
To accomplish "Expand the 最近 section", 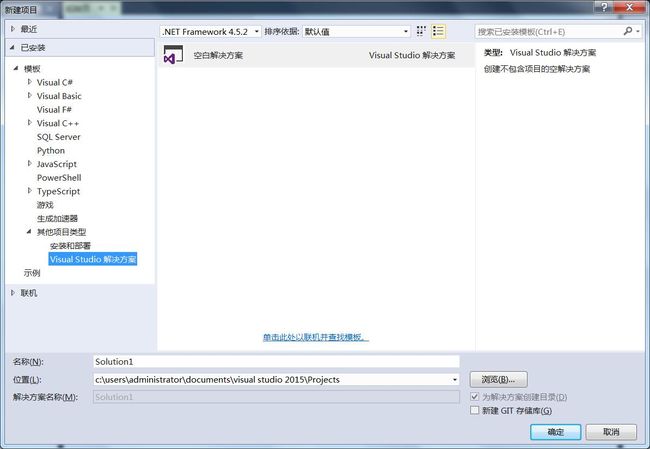I will click(13, 29).
